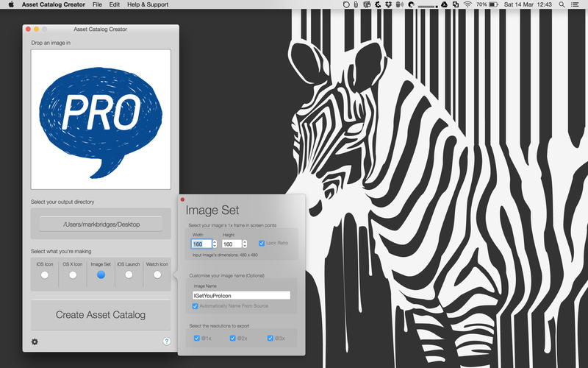588x368 pixels.
Task: Toggle the Lock Ratio checkbox
Action: coord(262,243)
